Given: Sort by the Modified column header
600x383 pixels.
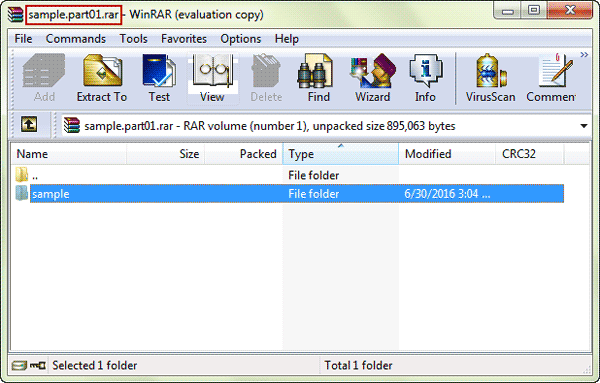Looking at the screenshot, I should tap(447, 154).
